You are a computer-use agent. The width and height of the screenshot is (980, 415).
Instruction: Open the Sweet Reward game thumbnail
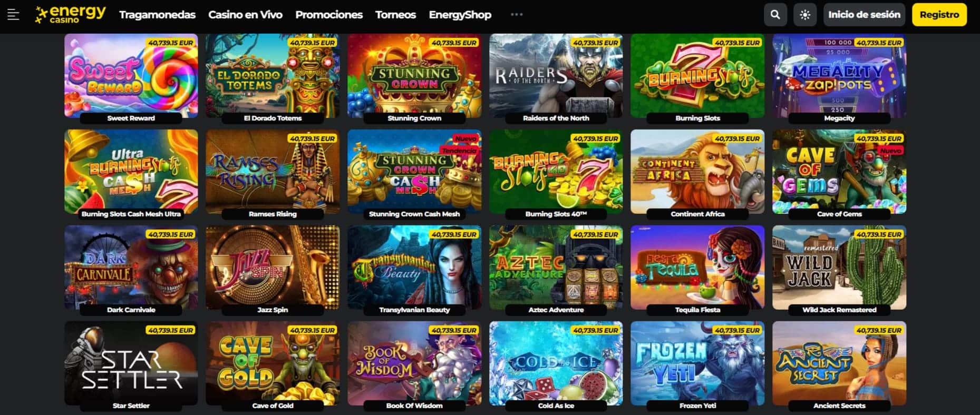point(131,76)
